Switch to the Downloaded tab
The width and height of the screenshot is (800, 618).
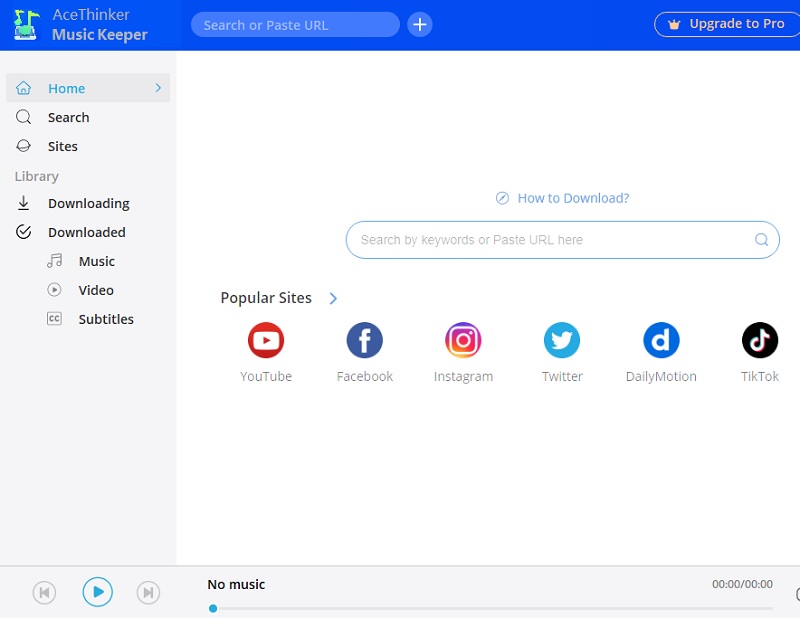87,232
